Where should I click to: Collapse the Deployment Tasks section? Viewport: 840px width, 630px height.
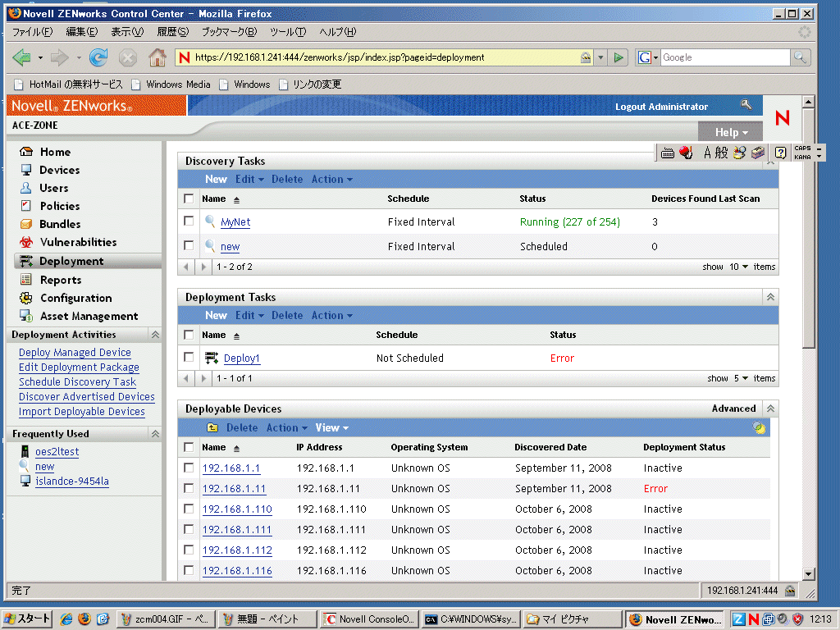point(770,297)
